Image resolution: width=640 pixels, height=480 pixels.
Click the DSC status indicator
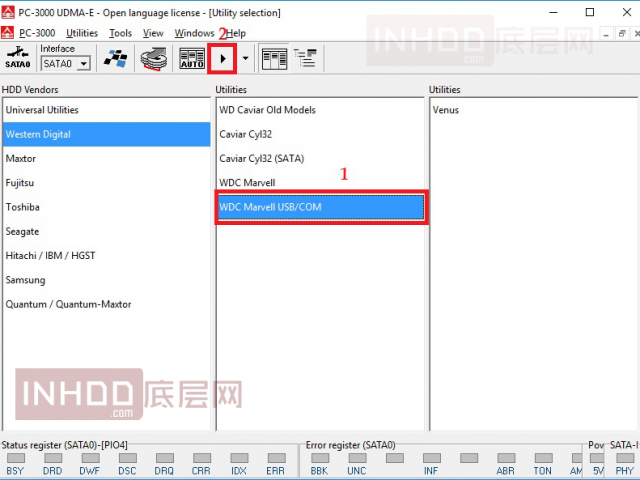(128, 458)
